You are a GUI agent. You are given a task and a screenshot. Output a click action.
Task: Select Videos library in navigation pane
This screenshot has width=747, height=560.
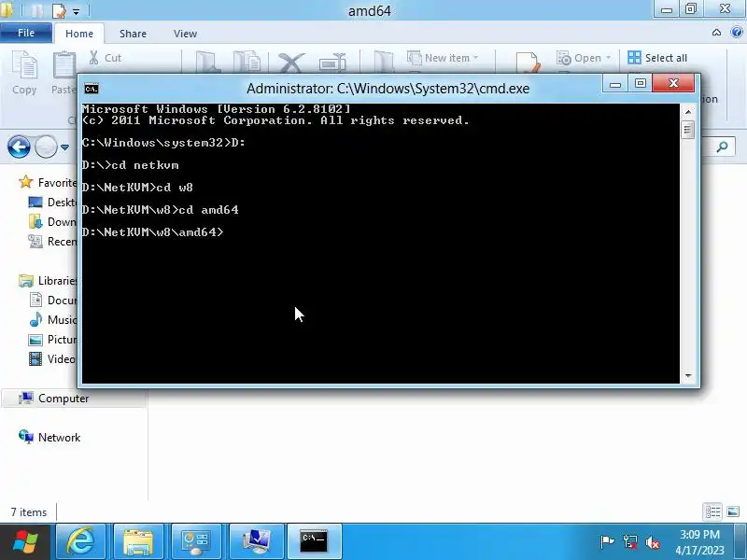pyautogui.click(x=52, y=358)
